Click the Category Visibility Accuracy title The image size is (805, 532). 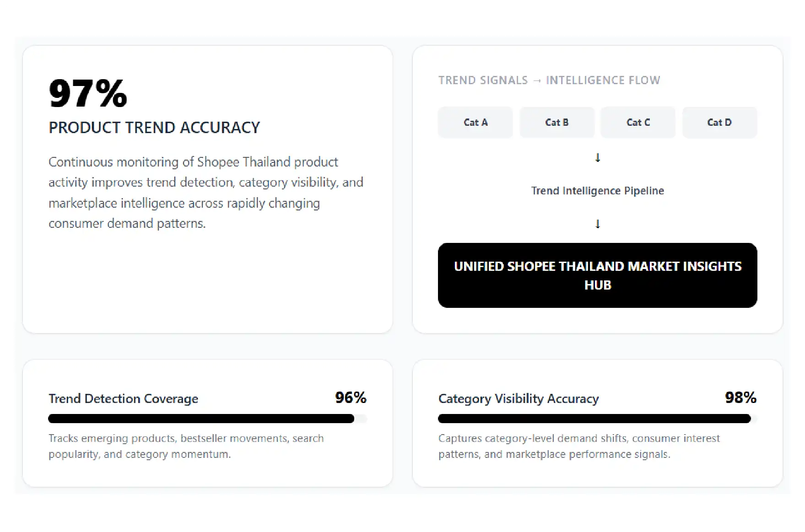click(x=518, y=399)
